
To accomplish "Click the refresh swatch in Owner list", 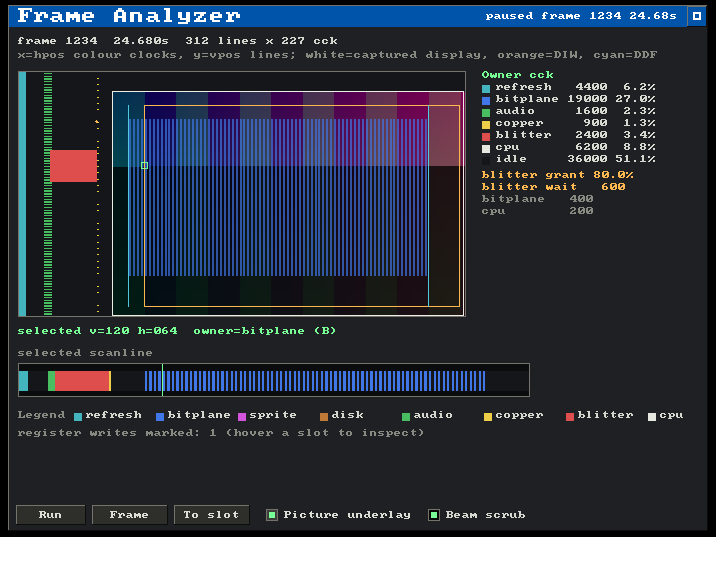I will click(486, 89).
